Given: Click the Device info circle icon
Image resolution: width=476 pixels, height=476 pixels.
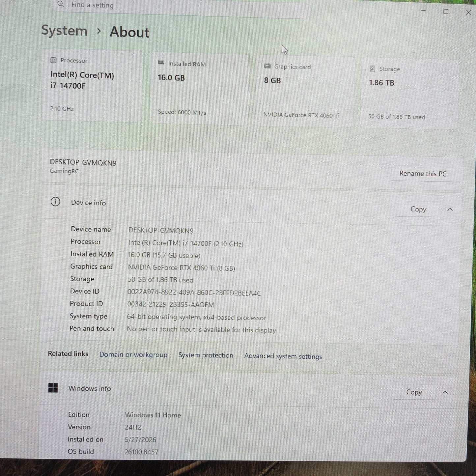Looking at the screenshot, I should 55,202.
